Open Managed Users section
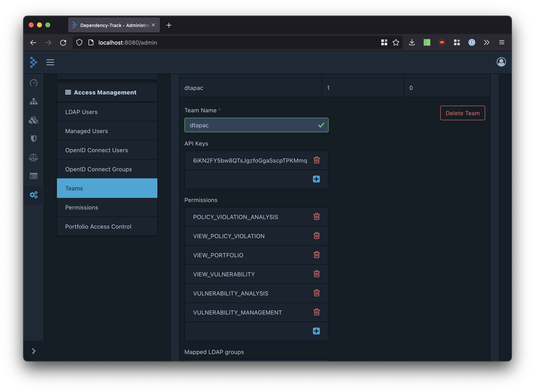The image size is (535, 392). click(x=86, y=131)
